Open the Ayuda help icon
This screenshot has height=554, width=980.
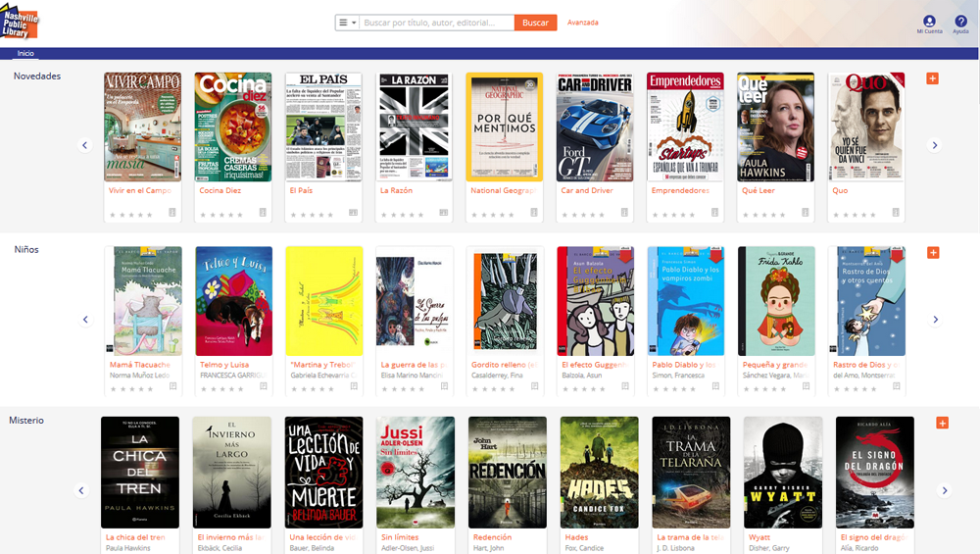point(960,24)
